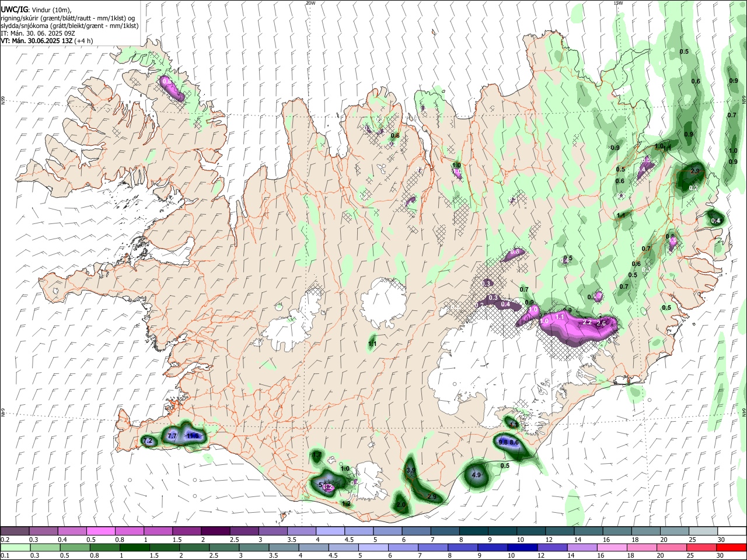Click the 7.2 precipitation value on the map

[x=148, y=440]
